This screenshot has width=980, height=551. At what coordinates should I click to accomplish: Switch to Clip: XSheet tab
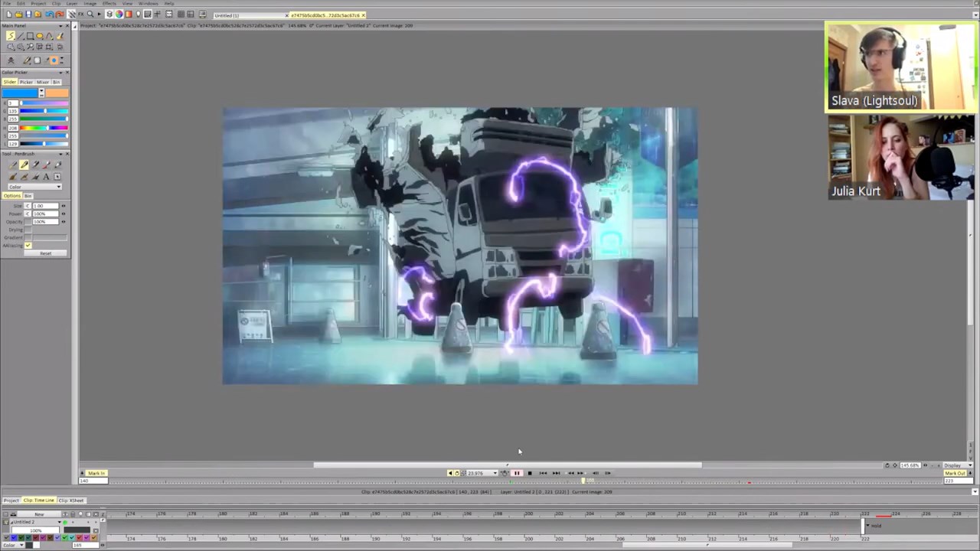(x=71, y=500)
